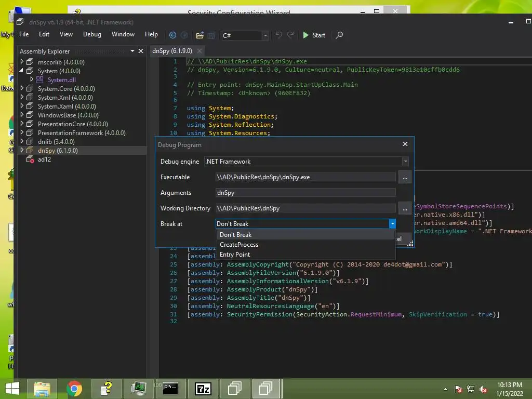
Task: Click the Save All toolbar icon
Action: (211, 35)
